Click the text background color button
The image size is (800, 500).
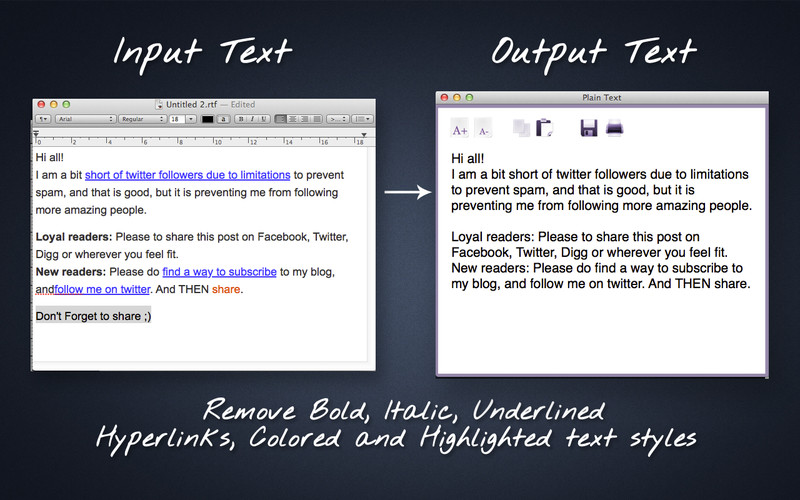click(224, 119)
